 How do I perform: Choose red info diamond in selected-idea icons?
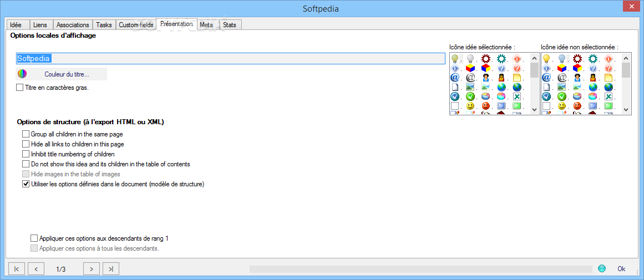516,58
